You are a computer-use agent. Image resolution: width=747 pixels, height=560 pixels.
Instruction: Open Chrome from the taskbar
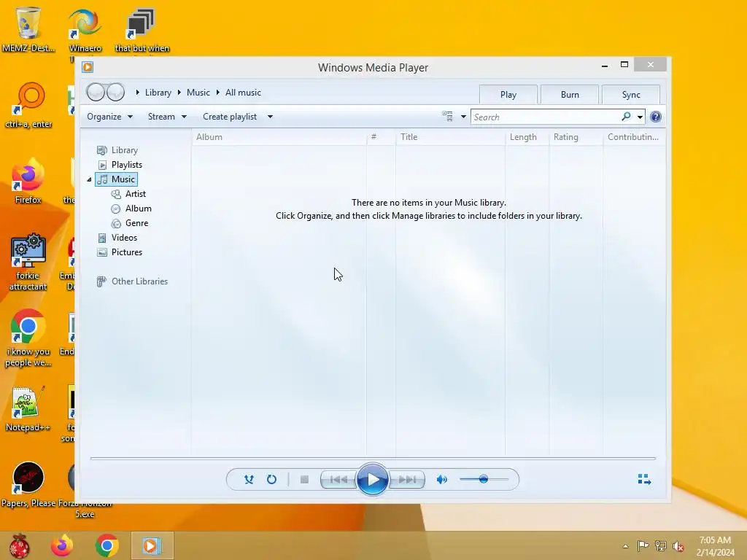pos(107,545)
